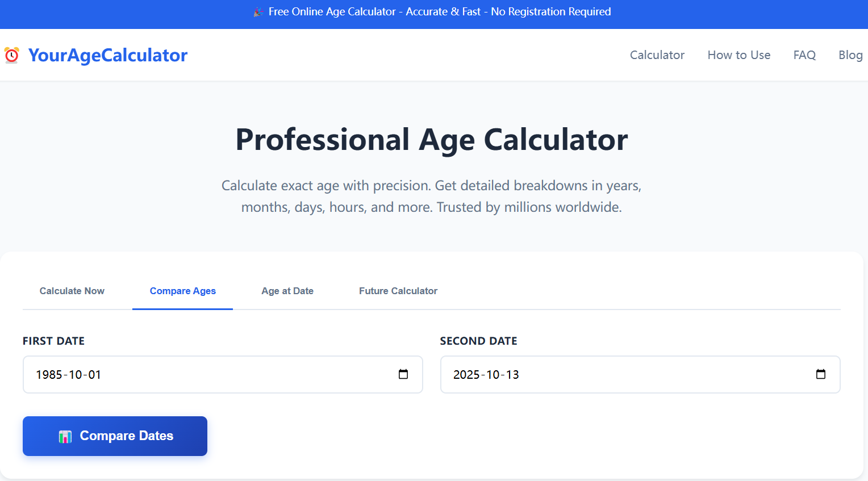Viewport: 868px width, 481px height.
Task: Select the day 13 in Second Date
Action: tap(512, 375)
